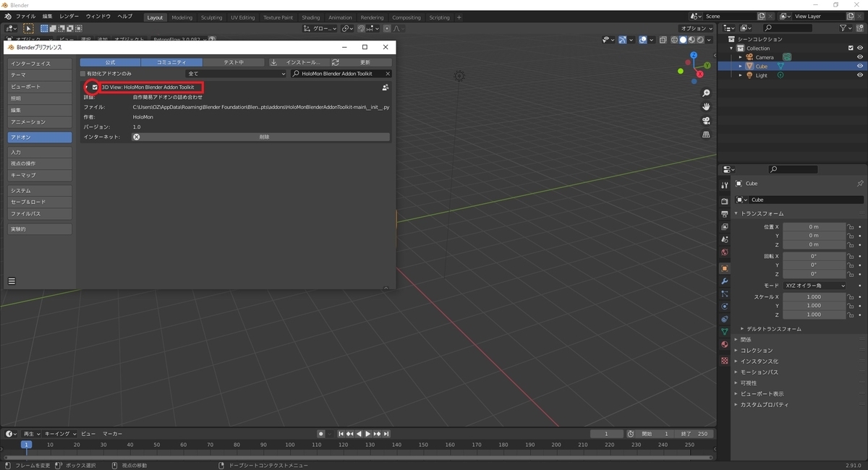The width and height of the screenshot is (868, 470).
Task: Open the Object properties tab icon
Action: 724,268
